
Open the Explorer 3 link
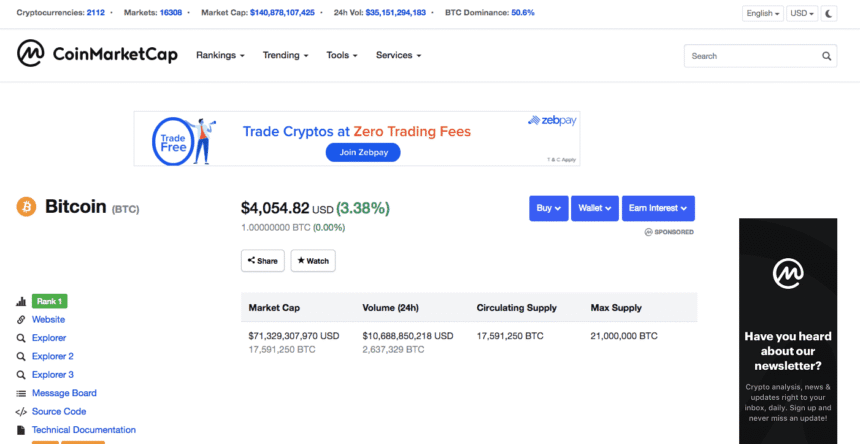coord(53,375)
